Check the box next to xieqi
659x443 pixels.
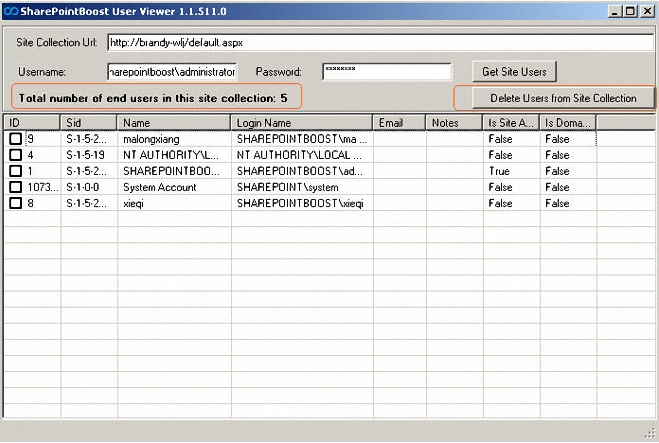16,203
